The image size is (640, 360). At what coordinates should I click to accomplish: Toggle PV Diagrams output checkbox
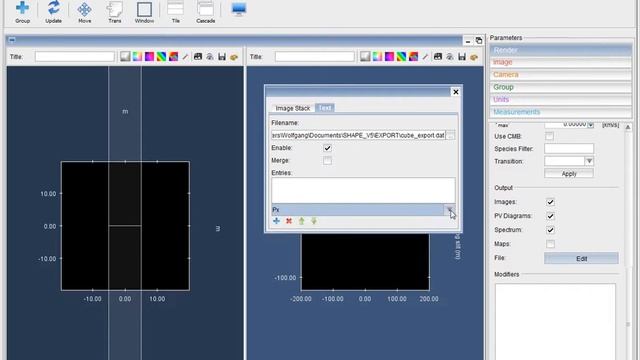(550, 216)
